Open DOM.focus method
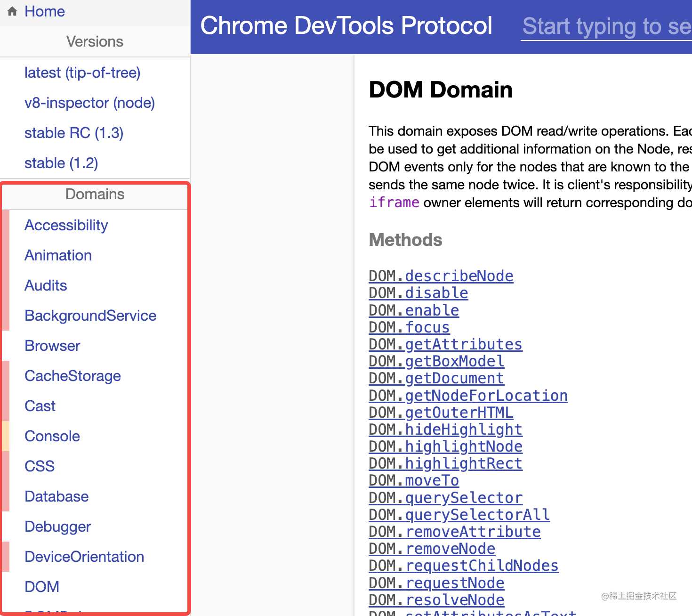 click(409, 327)
